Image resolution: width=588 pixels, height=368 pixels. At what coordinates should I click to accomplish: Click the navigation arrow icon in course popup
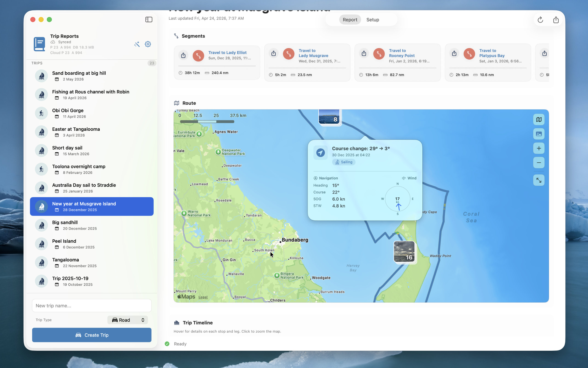(x=320, y=152)
